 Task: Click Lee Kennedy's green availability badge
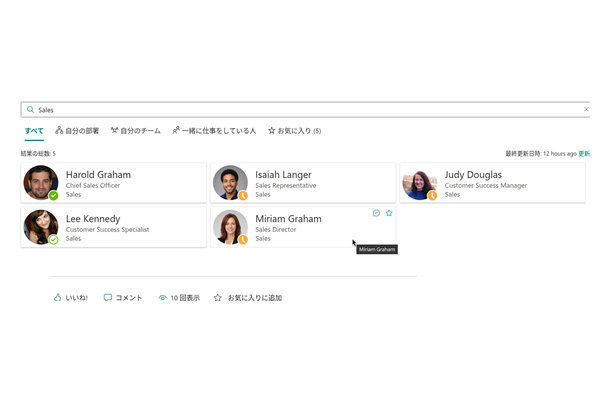pos(54,240)
